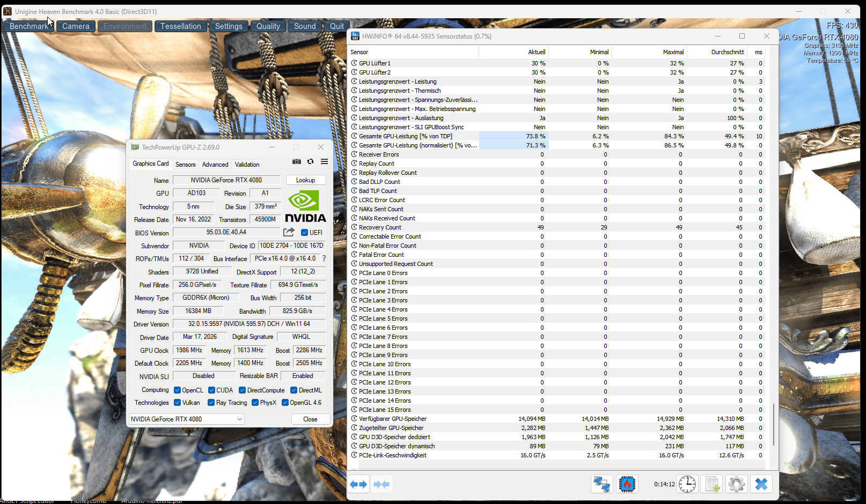The width and height of the screenshot is (866, 504).
Task: Select the Gesamte GPU-Leistung [% von TDP] row
Action: (x=556, y=136)
